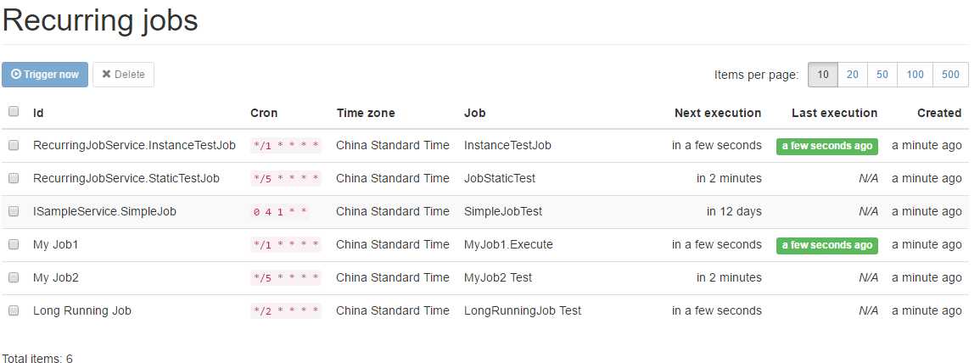Show 100 items per page
This screenshot has height=363, width=980.
tap(915, 75)
